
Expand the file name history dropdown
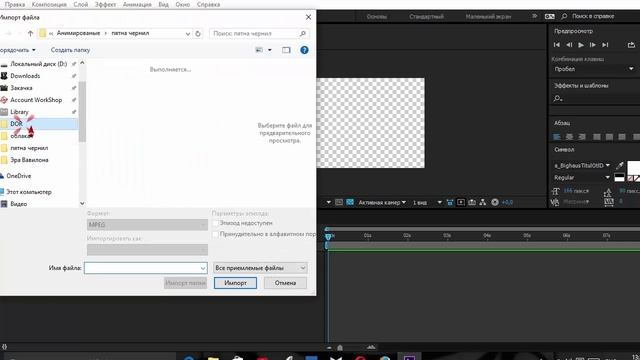pyautogui.click(x=203, y=268)
